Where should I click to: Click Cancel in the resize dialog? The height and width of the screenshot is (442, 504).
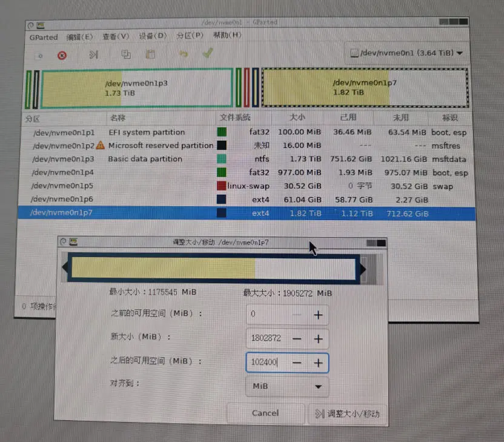(265, 413)
